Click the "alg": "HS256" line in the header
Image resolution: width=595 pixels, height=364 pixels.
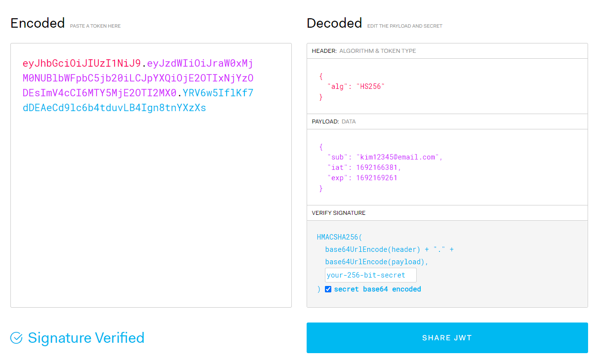(356, 86)
